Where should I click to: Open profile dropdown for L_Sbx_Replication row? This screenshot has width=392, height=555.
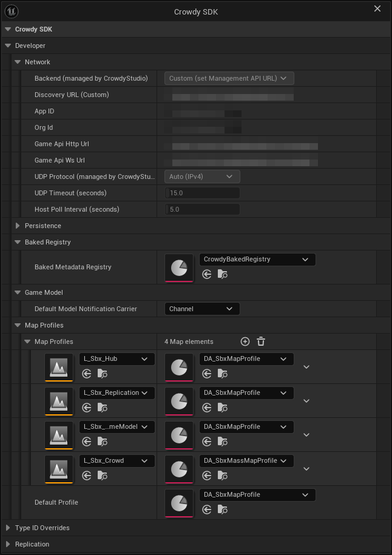tap(246, 393)
